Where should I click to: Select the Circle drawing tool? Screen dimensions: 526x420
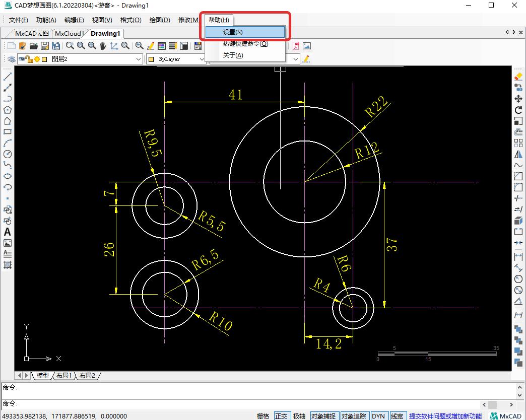coord(7,153)
